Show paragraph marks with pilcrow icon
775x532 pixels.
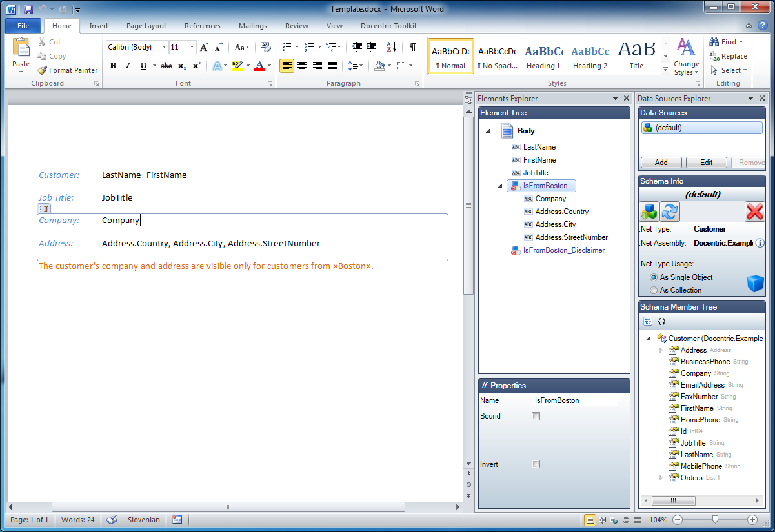(412, 47)
